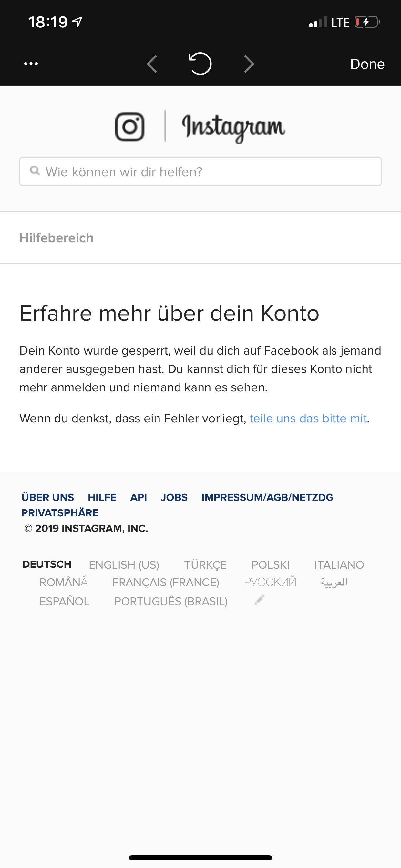This screenshot has height=868, width=401.
Task: Go forward with the right chevron
Action: (249, 64)
